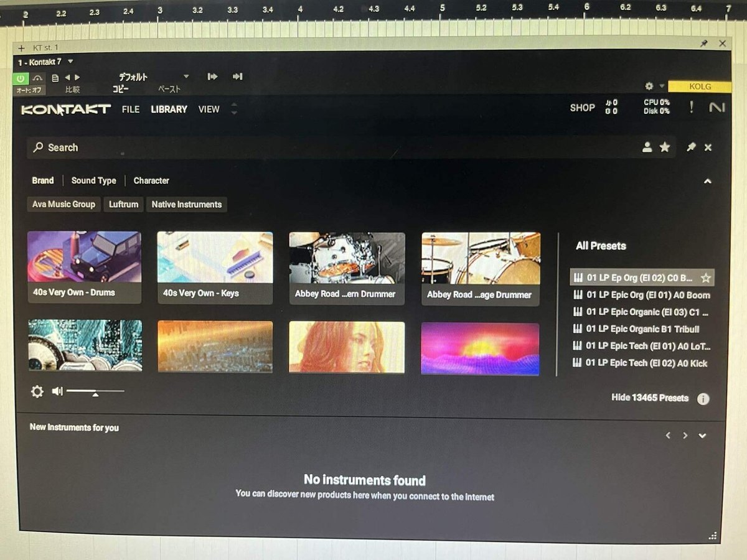Select the KT st. 1 tab
Image resolution: width=747 pixels, height=560 pixels.
[45, 48]
